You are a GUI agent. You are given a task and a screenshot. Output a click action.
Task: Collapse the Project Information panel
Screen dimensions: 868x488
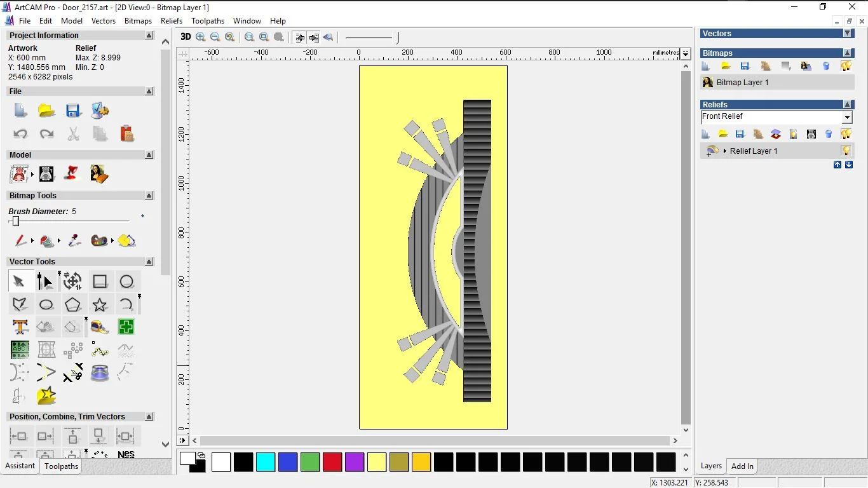(x=149, y=36)
